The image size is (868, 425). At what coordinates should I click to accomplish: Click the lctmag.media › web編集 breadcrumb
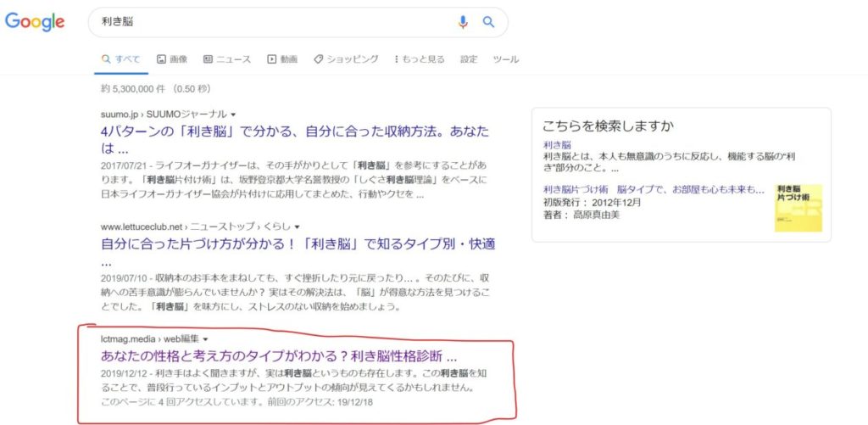click(x=150, y=339)
